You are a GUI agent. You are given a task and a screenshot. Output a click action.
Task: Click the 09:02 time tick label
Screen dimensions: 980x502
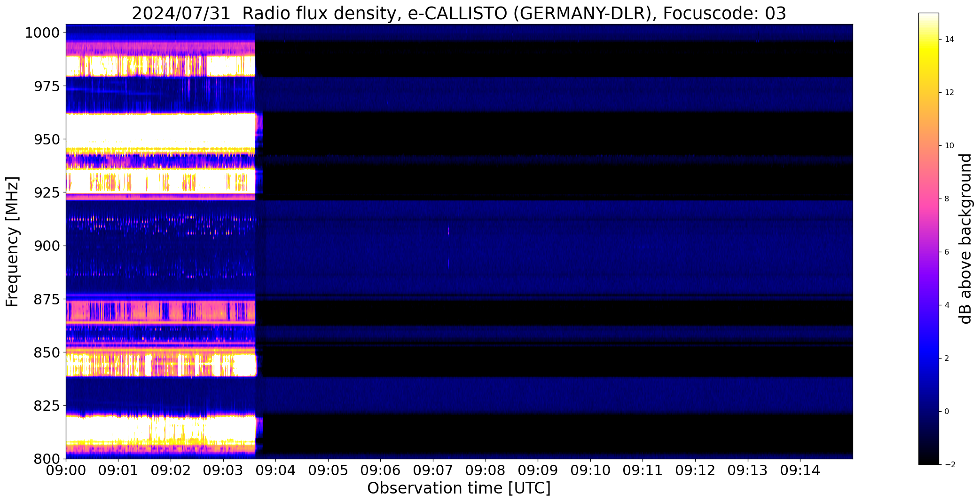[171, 470]
